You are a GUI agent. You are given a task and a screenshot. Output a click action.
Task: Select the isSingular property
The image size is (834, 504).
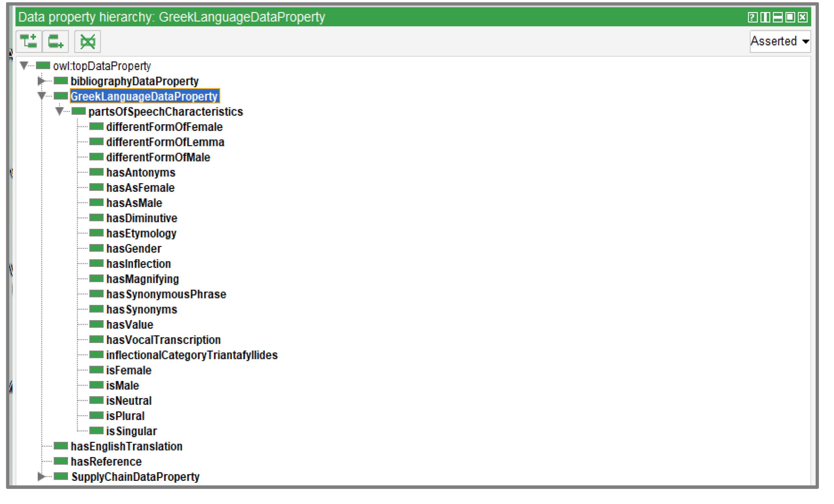click(131, 431)
